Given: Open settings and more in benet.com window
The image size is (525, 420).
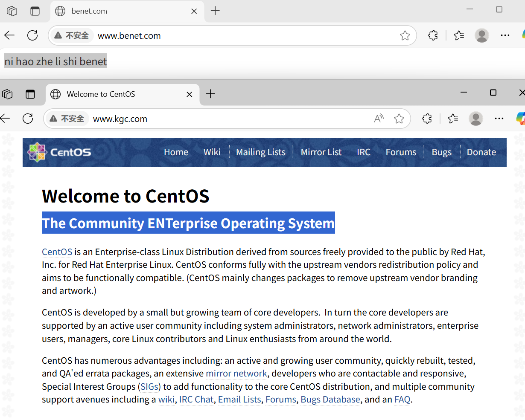Looking at the screenshot, I should click(x=505, y=35).
